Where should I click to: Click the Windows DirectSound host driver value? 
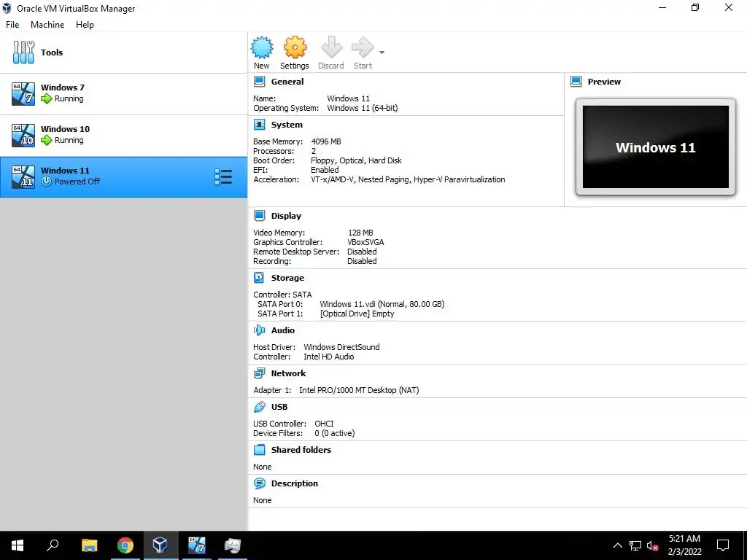341,346
